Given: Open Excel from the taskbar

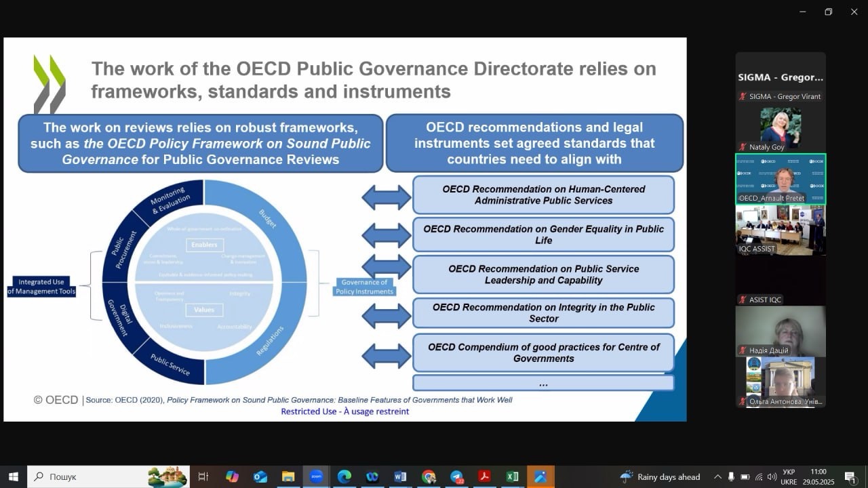Looking at the screenshot, I should pyautogui.click(x=513, y=476).
